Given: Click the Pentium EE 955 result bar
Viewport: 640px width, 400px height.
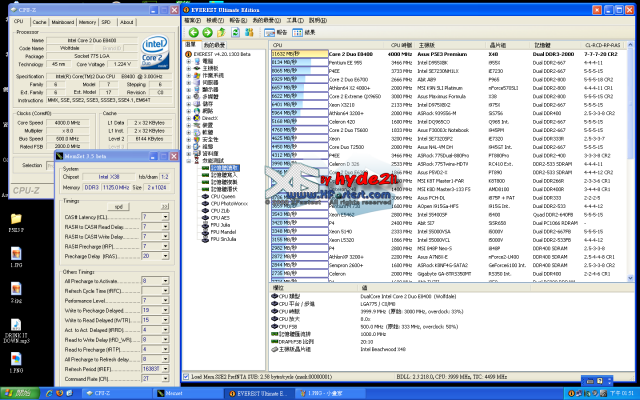Looking at the screenshot, I should coord(300,62).
